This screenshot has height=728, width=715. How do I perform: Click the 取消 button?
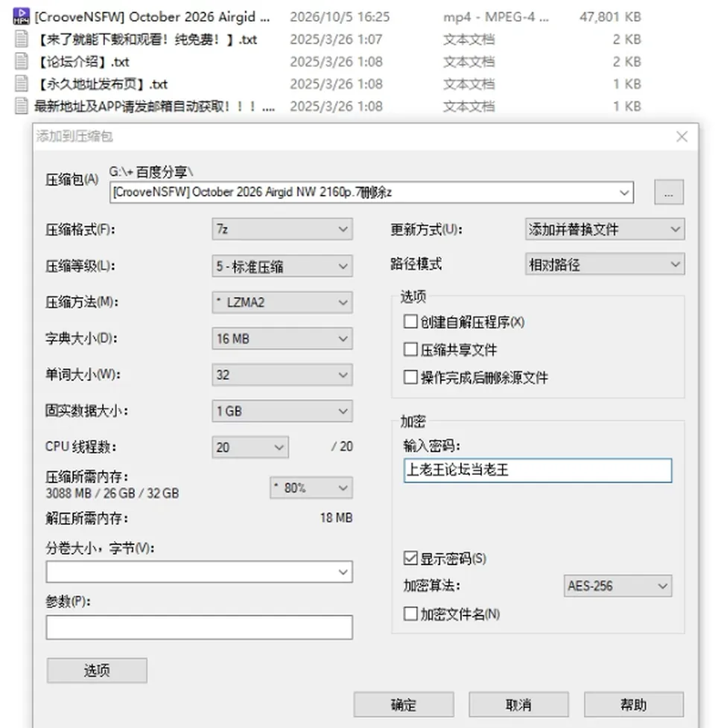518,705
